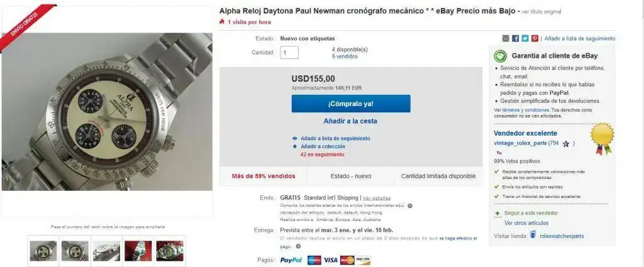644x267 pixels.
Task: Pin listing on Pinterest
Action: [534, 38]
